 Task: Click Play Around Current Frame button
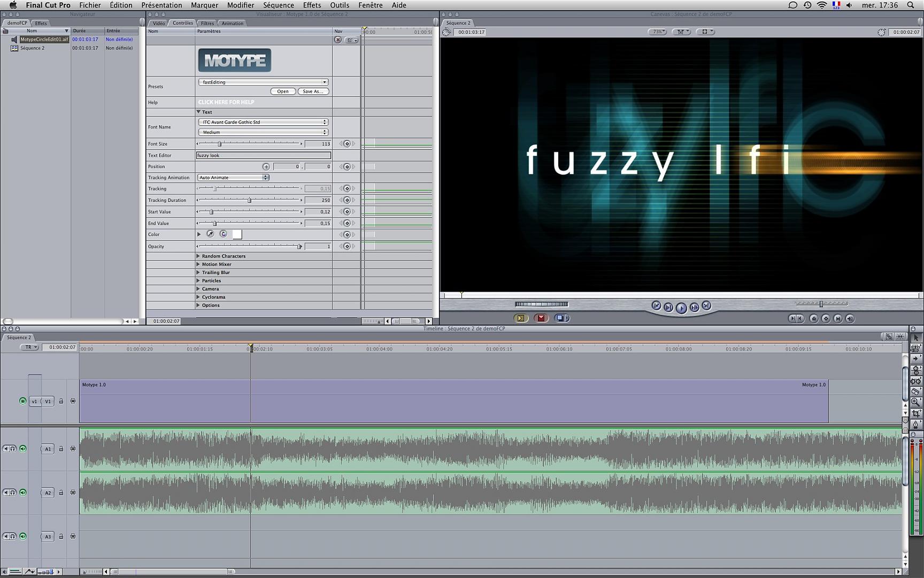click(694, 307)
